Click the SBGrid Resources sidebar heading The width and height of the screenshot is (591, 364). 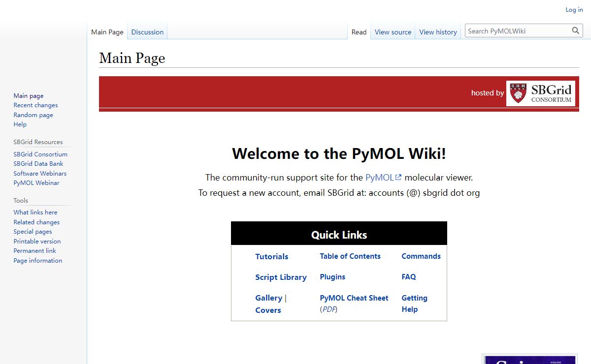click(x=38, y=142)
